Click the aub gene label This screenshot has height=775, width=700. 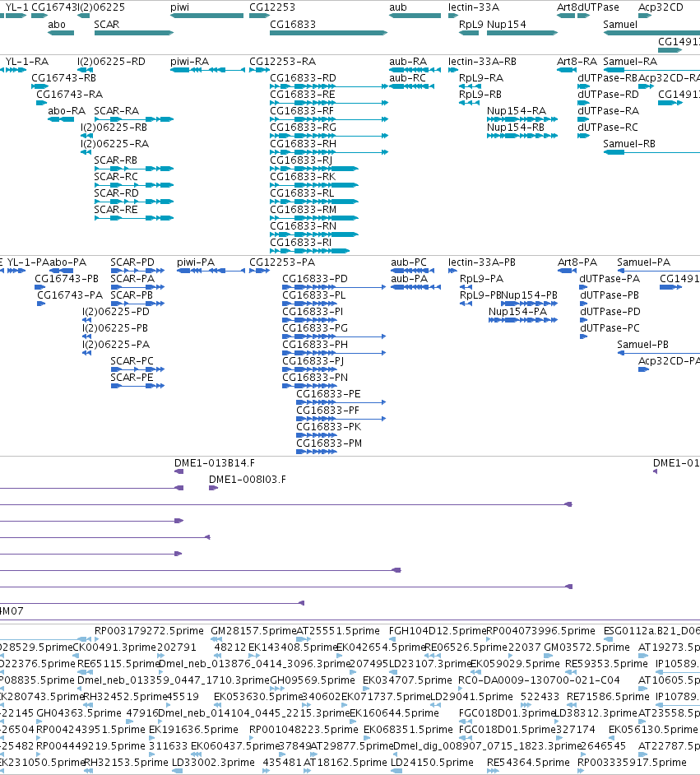click(x=398, y=7)
